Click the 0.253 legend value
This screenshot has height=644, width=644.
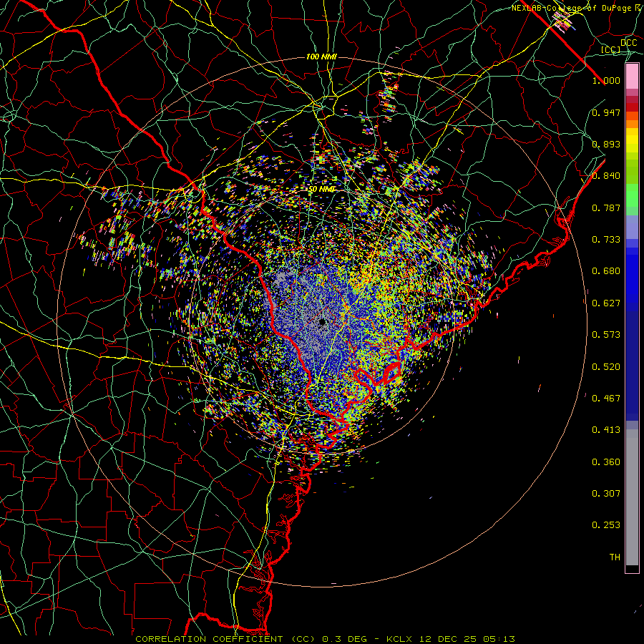point(606,525)
